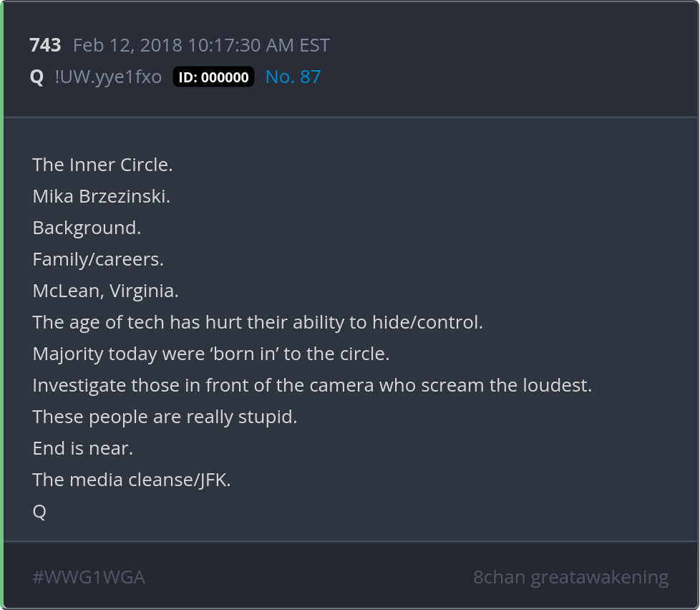Click the ID: 000000 badge

point(213,77)
